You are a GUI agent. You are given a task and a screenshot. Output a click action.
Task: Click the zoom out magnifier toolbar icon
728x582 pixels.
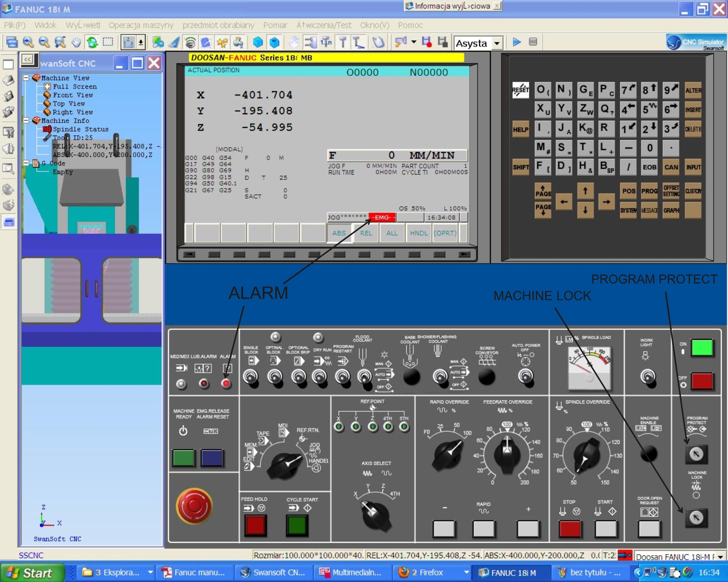click(44, 42)
